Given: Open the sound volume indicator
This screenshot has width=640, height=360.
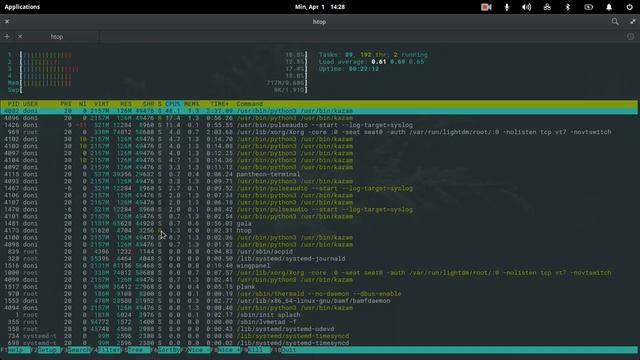Looking at the screenshot, I should tap(527, 7).
